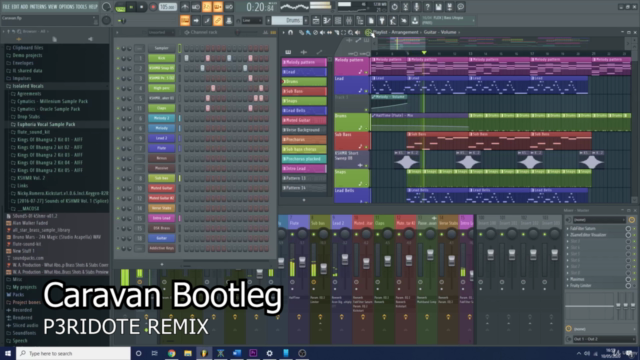Click the Windows search box
Image resolution: width=640 pixels, height=360 pixels.
click(x=73, y=353)
